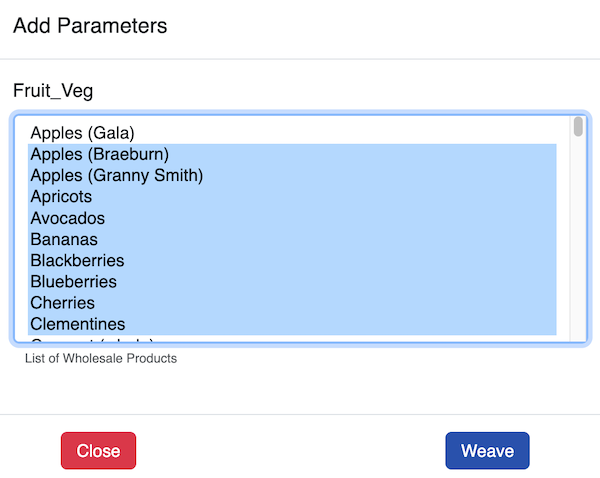Choose Bananas from the product list
Screen dimensions: 600x478
point(65,240)
